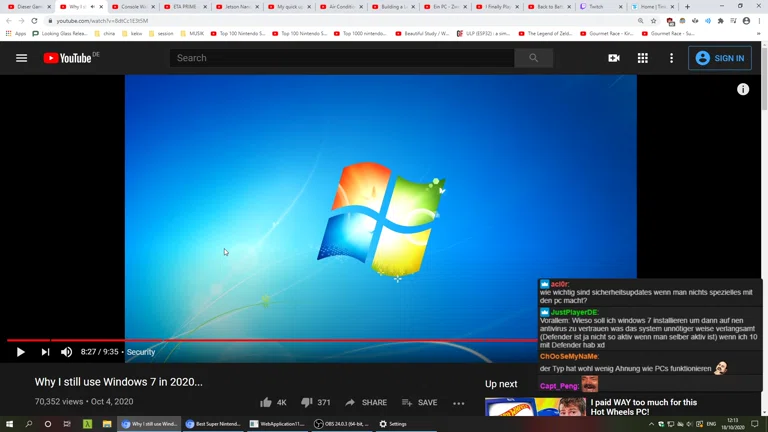Open the Hot Wheels PC video thumbnail
Image resolution: width=768 pixels, height=432 pixels.
pyautogui.click(x=535, y=407)
